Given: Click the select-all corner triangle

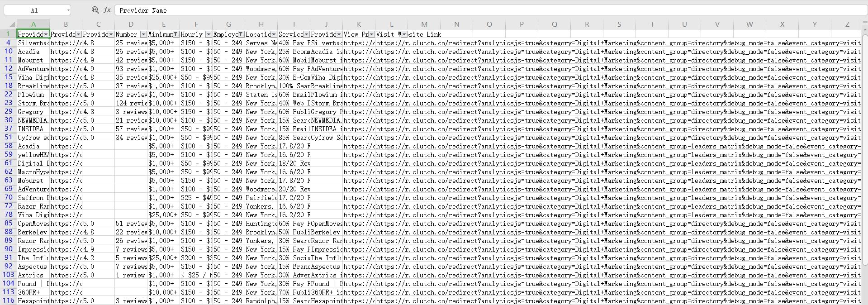Looking at the screenshot, I should coord(10,24).
